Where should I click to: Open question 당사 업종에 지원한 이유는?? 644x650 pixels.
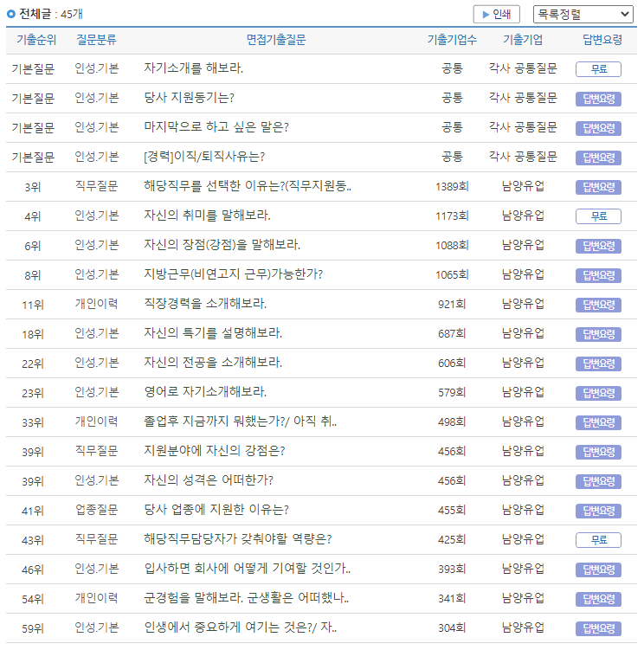216,510
